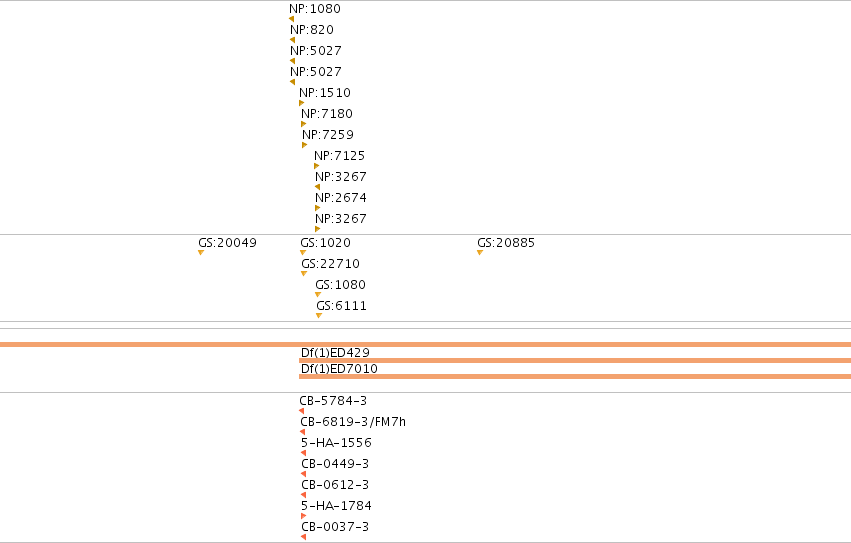The height and width of the screenshot is (543, 851).
Task: Open the GS:20885 label
Action: pos(506,243)
